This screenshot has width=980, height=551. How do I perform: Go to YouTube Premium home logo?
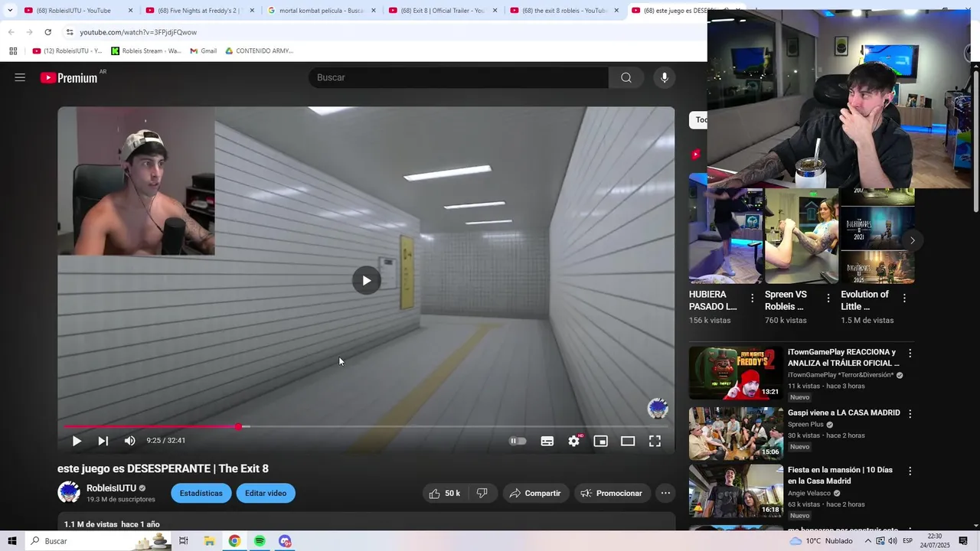pyautogui.click(x=69, y=77)
